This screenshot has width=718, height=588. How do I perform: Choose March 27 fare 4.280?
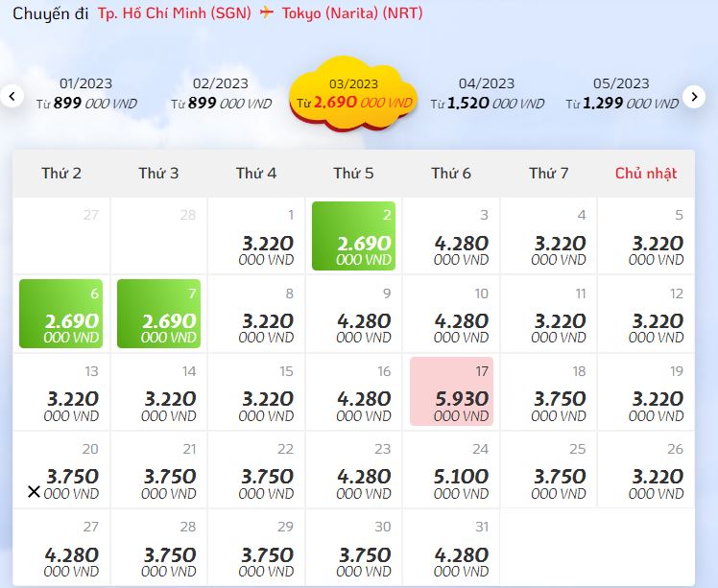[60, 548]
